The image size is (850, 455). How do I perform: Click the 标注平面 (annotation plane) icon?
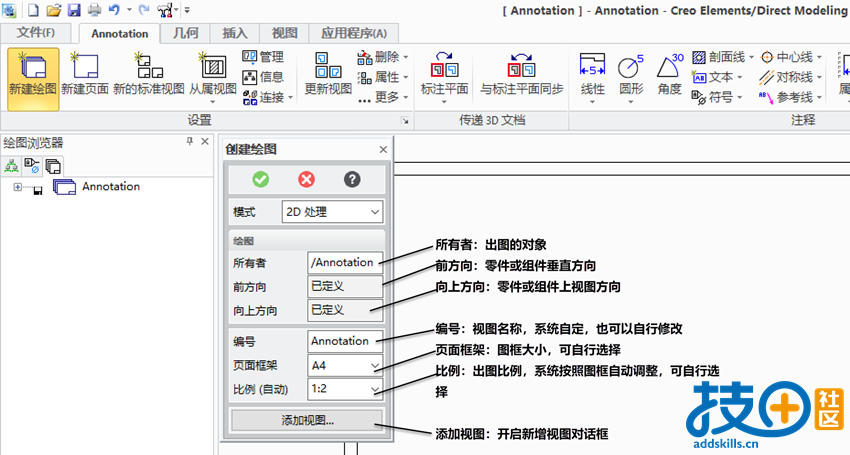(445, 78)
